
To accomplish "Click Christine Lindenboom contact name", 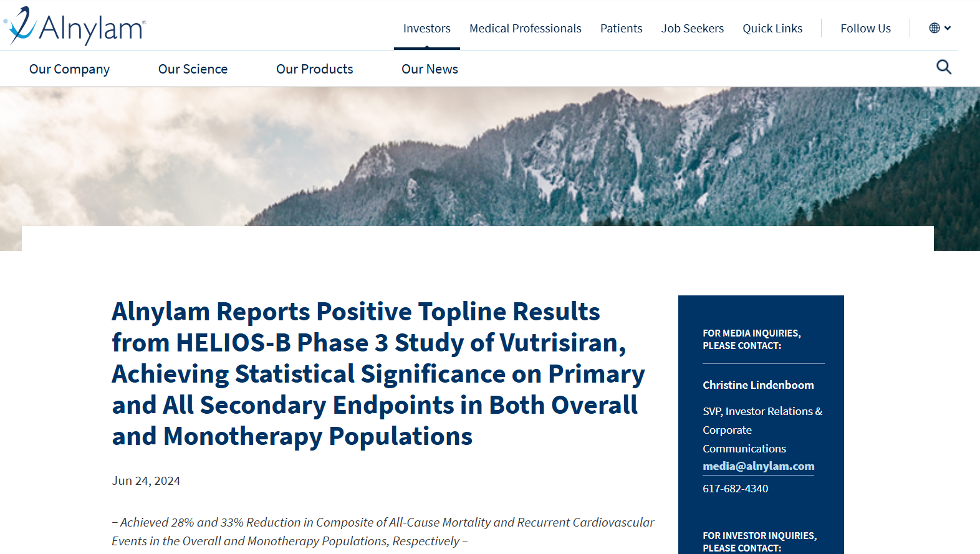I will (758, 385).
